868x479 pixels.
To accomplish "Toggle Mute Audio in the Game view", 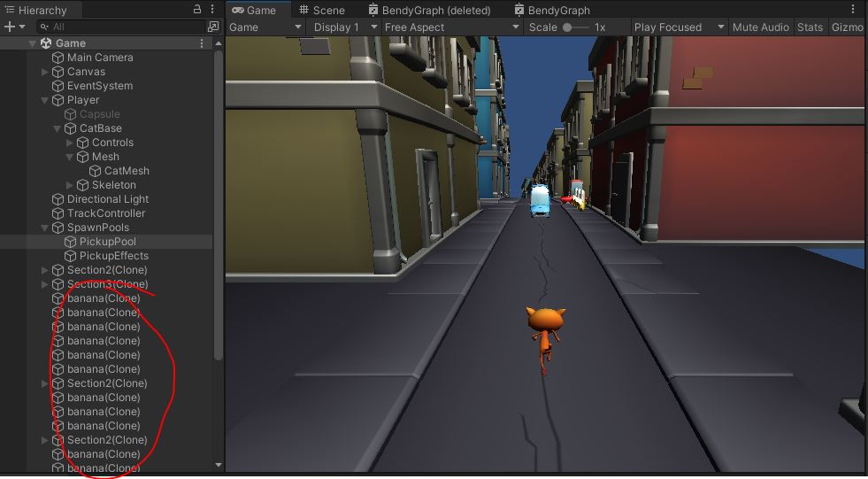I will tap(760, 27).
